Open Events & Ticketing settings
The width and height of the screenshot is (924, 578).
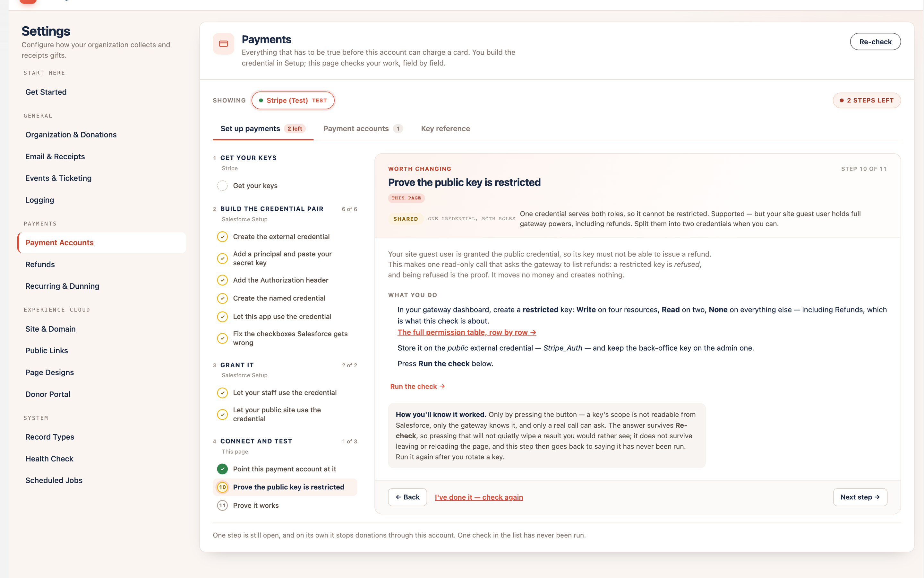[102, 178]
